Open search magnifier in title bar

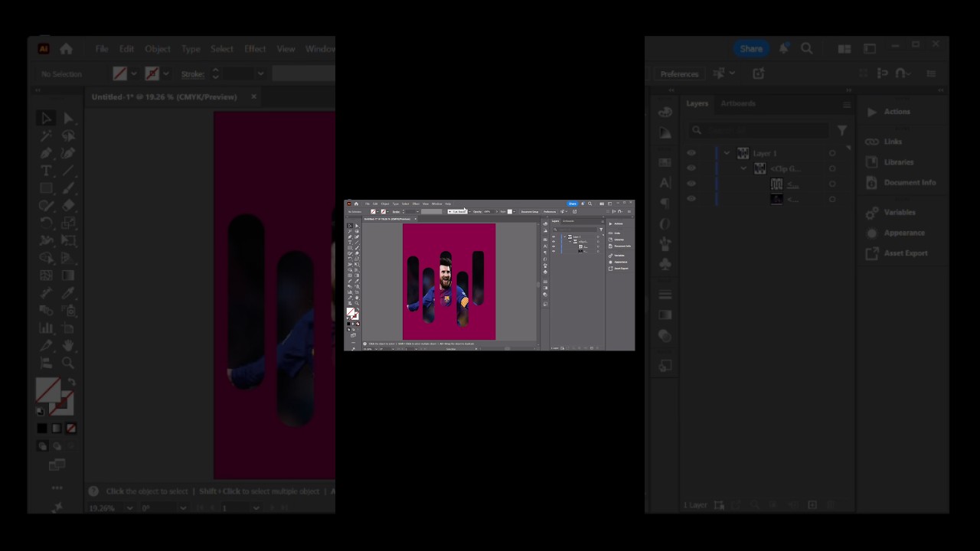[x=807, y=48]
